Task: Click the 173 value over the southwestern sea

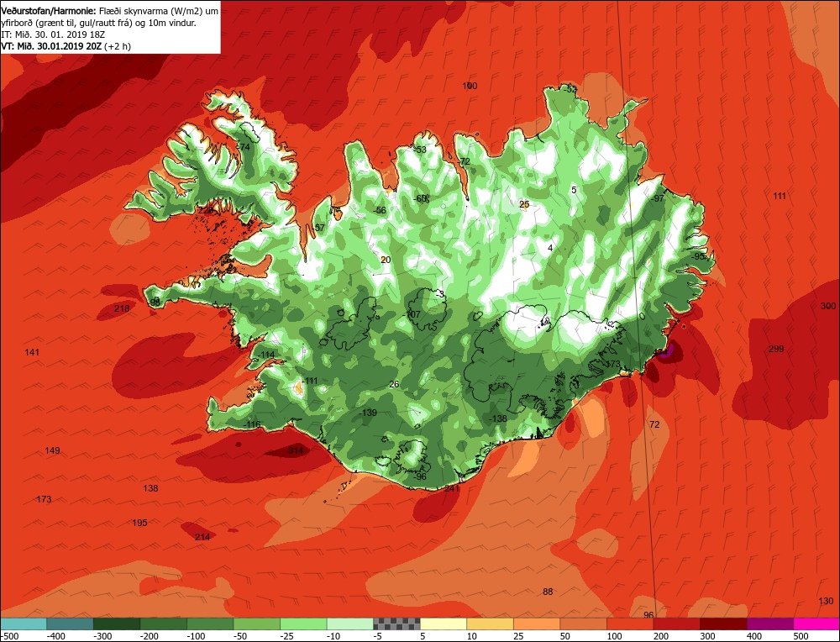Action: pyautogui.click(x=44, y=499)
